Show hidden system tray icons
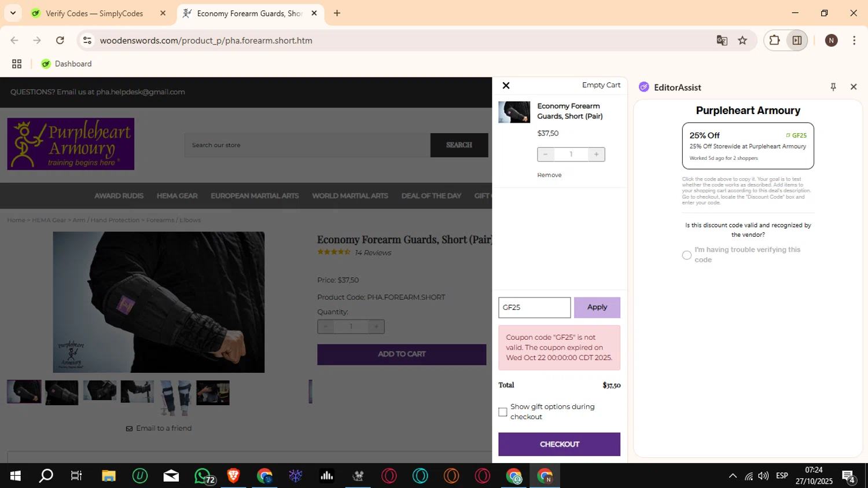 733,476
